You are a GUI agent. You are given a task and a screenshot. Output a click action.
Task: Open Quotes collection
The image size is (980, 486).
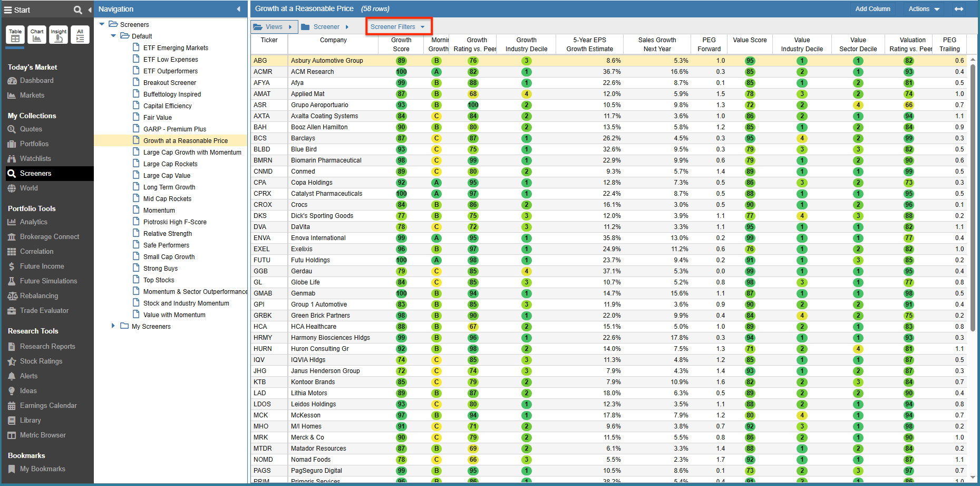click(31, 129)
